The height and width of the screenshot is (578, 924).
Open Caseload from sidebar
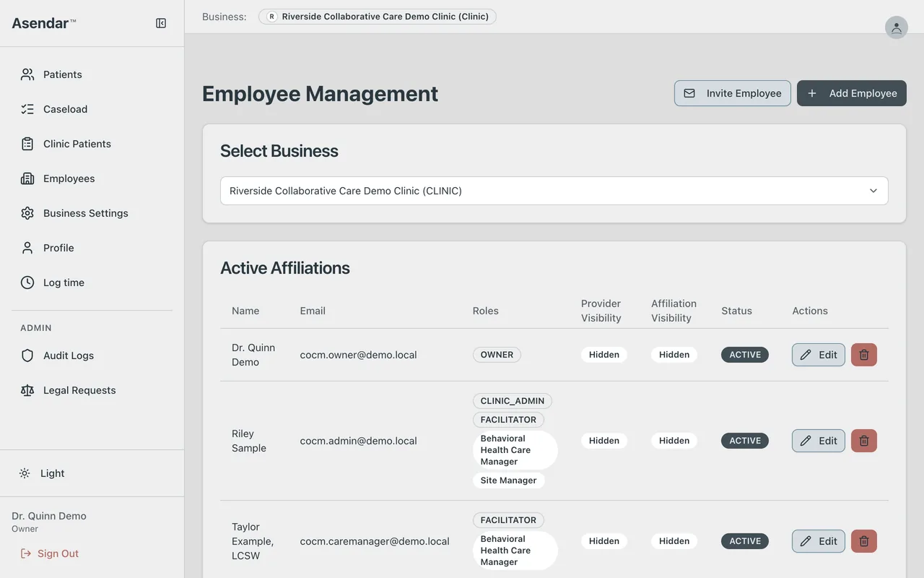pos(92,109)
